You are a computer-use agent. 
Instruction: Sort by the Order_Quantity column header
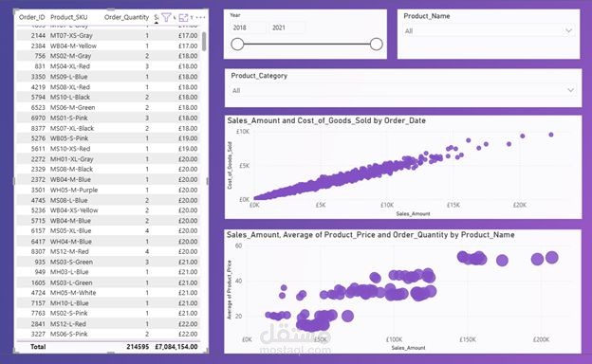pyautogui.click(x=126, y=17)
